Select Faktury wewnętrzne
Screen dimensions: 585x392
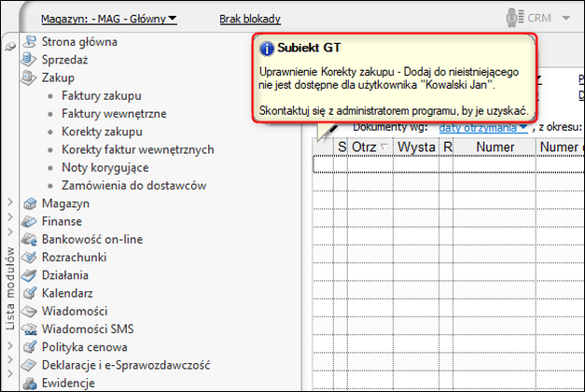pos(114,114)
